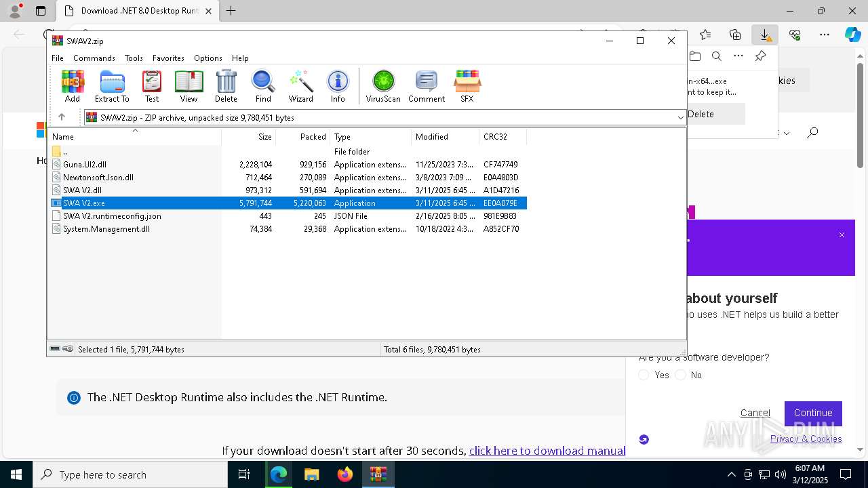Open the notification center icon
The image size is (868, 488).
pyautogui.click(x=846, y=474)
